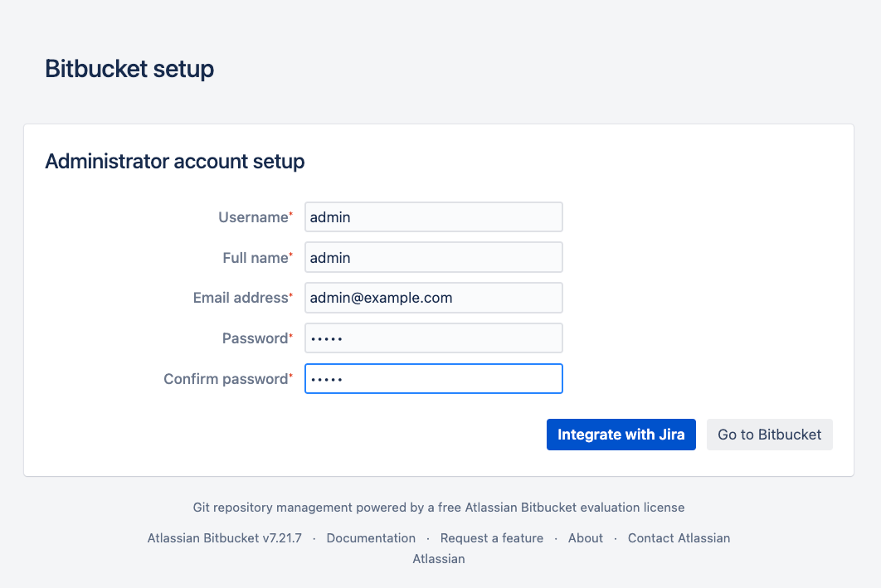Click Go to Bitbucket button

point(769,434)
